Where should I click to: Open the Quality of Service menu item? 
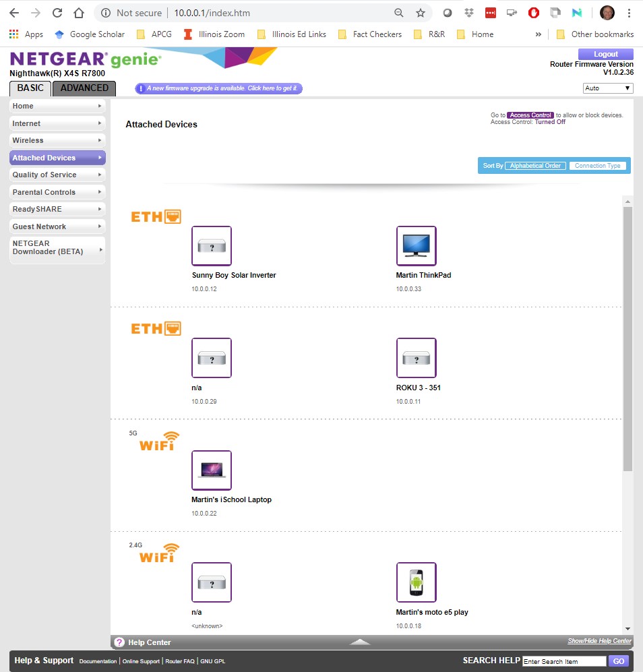(x=57, y=175)
